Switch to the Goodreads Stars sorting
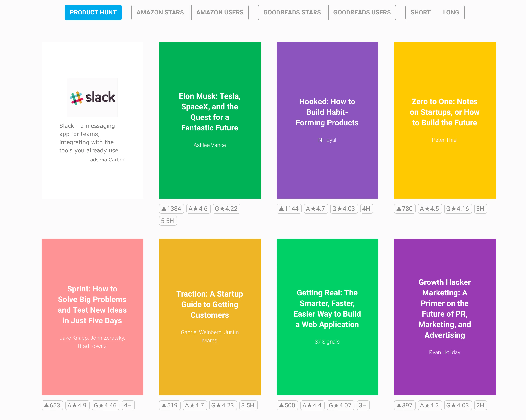526x420 pixels. click(292, 13)
